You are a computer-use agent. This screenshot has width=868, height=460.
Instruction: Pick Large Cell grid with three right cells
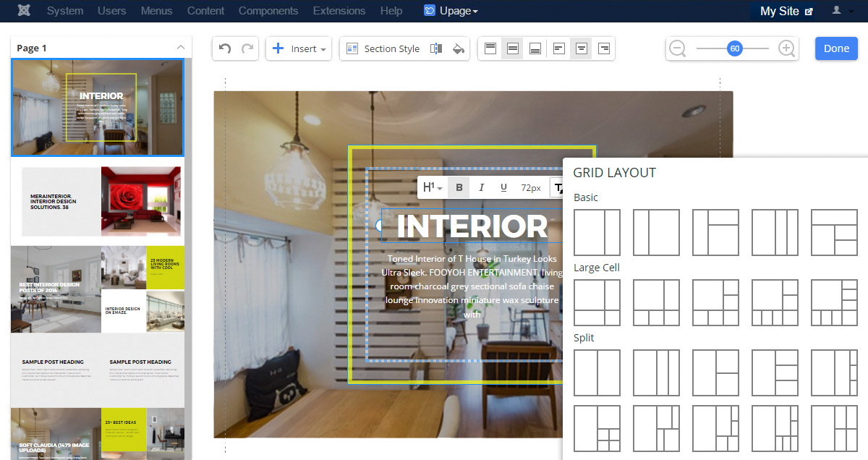[x=835, y=303]
